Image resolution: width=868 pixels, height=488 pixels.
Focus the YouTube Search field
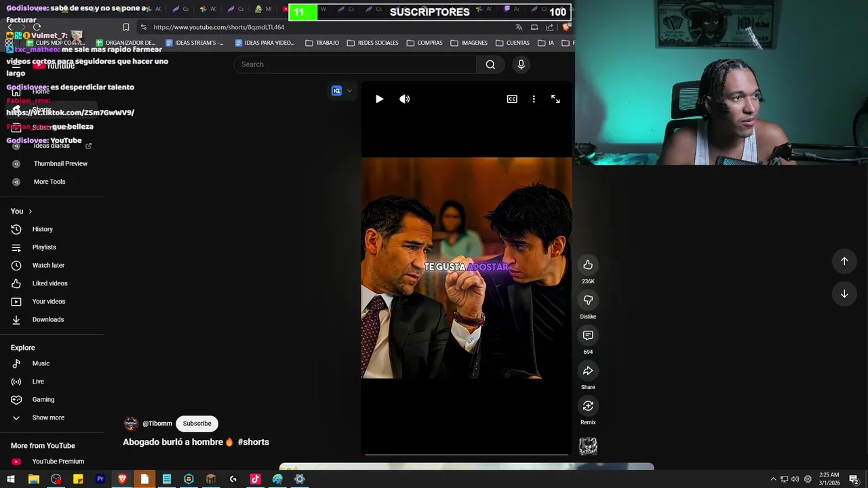[355, 64]
